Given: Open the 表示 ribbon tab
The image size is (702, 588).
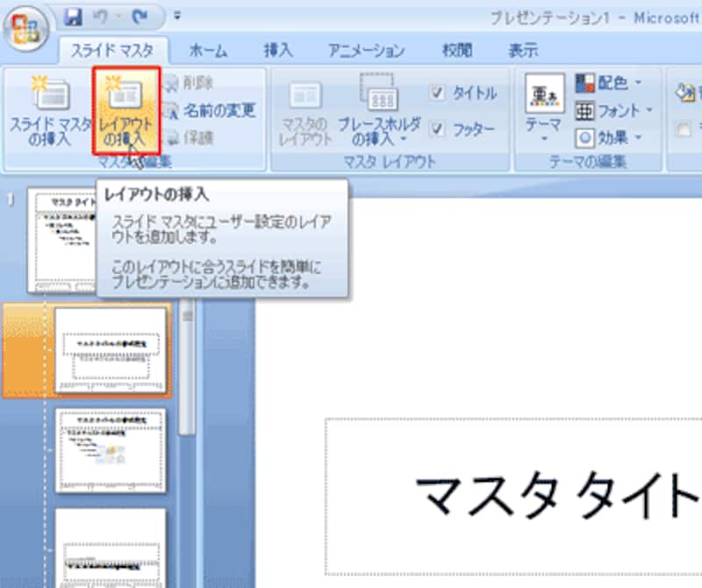Looking at the screenshot, I should [523, 50].
